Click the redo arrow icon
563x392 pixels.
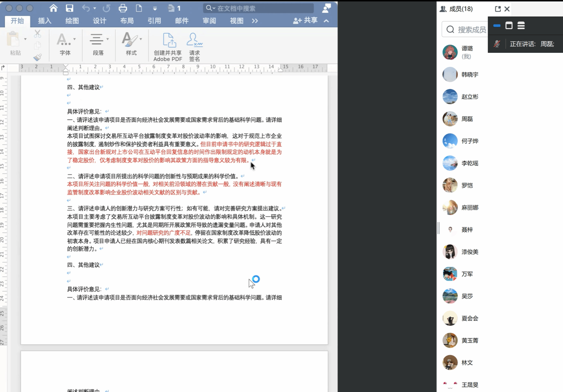tap(106, 8)
